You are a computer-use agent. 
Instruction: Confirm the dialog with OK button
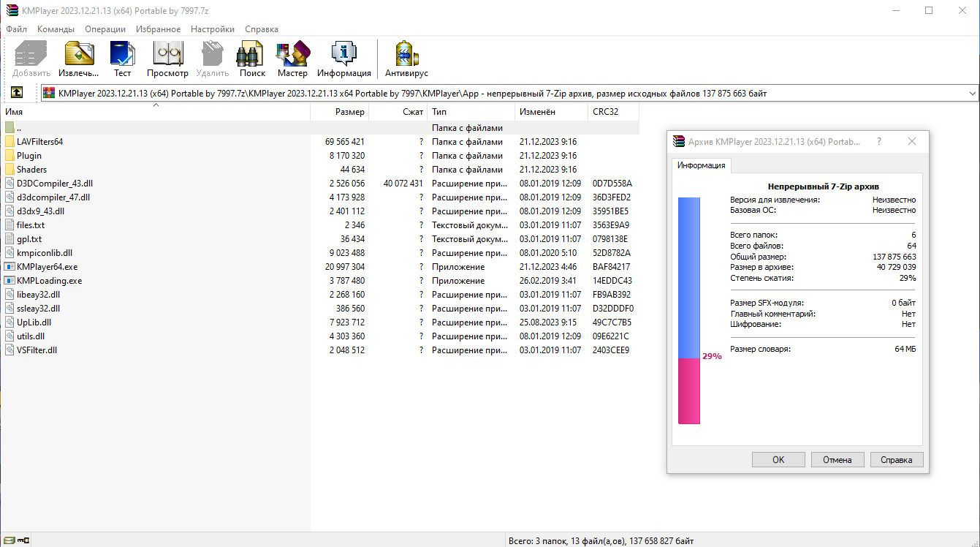coord(778,460)
